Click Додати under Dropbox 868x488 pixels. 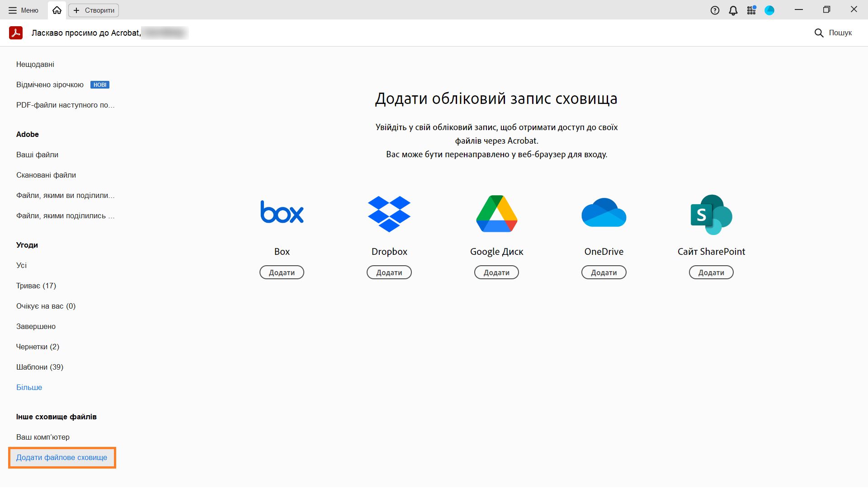[389, 272]
